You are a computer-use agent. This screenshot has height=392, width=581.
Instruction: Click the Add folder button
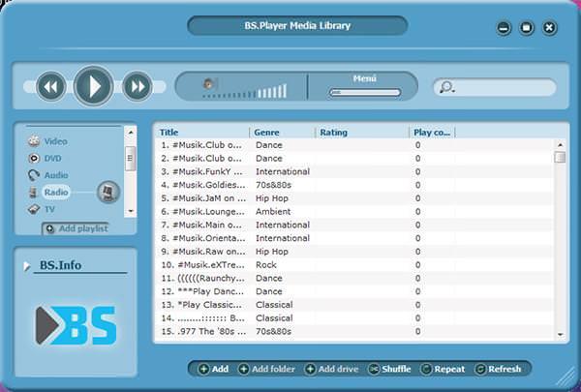pos(267,369)
